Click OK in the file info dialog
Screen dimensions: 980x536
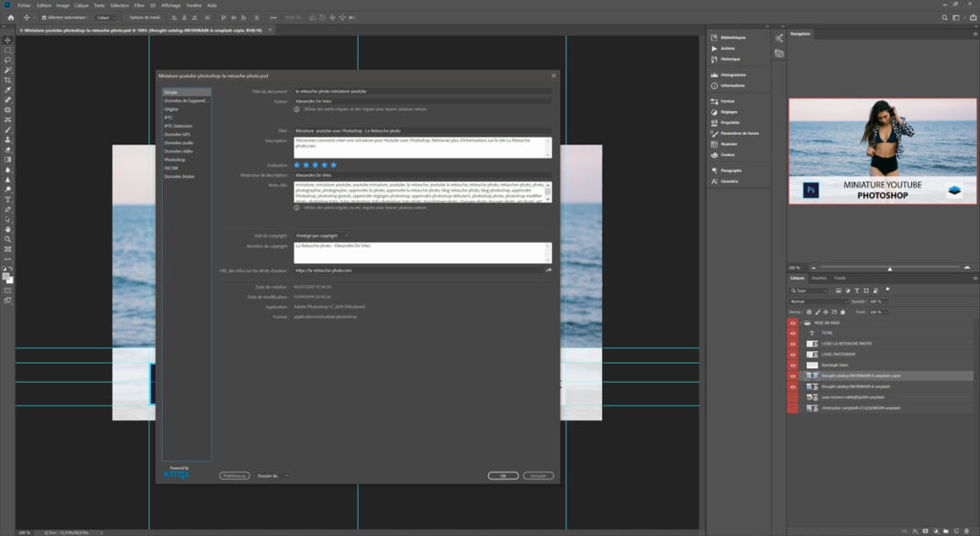pos(503,476)
